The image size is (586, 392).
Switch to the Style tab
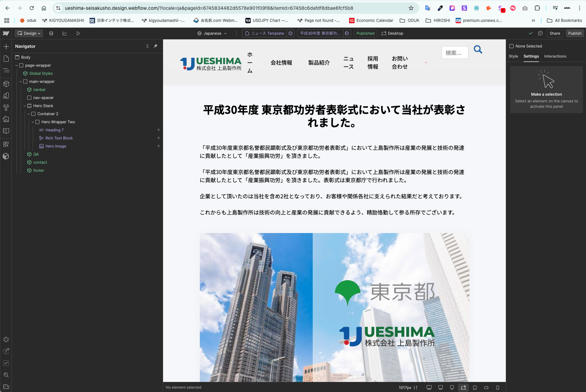click(x=514, y=56)
